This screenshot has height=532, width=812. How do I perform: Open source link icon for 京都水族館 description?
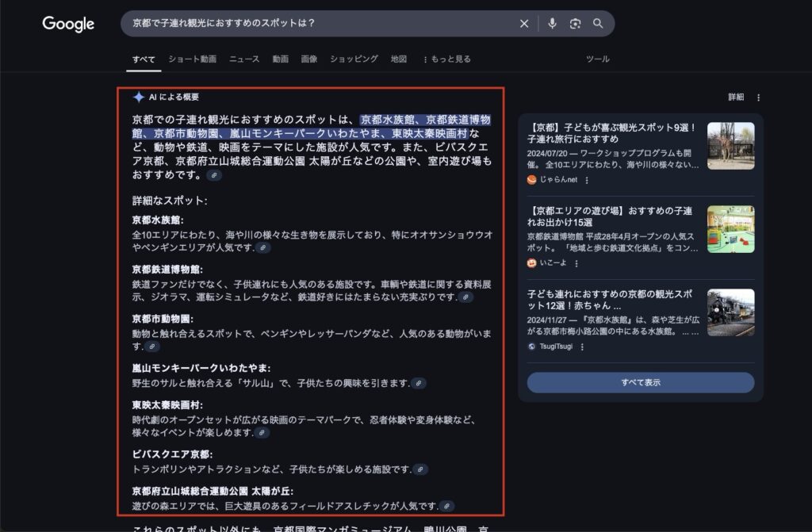point(263,247)
